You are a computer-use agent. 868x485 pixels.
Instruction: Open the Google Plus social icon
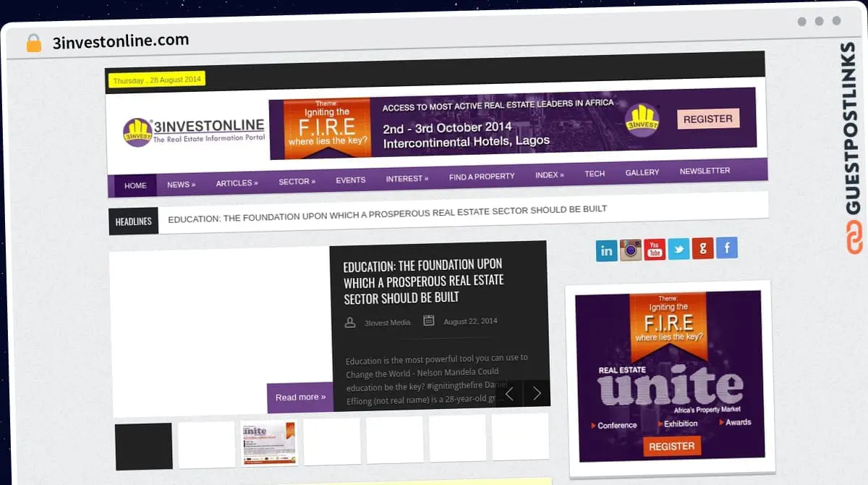pyautogui.click(x=702, y=248)
